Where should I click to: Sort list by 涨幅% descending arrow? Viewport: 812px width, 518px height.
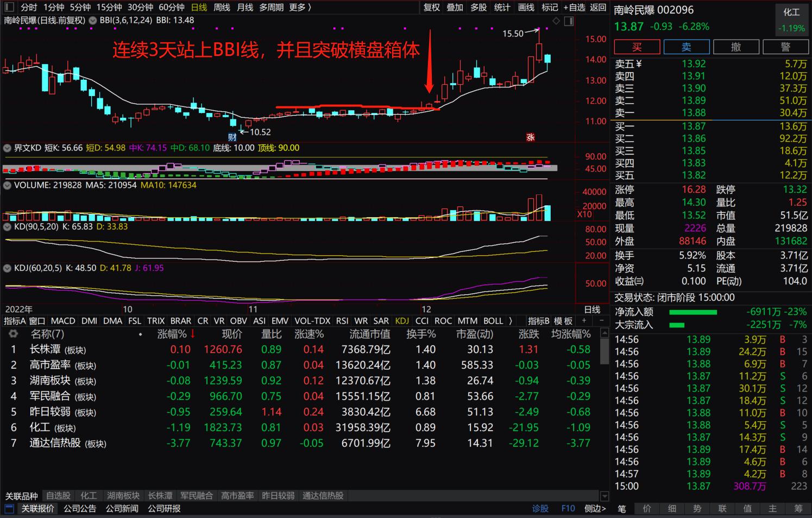click(x=193, y=334)
